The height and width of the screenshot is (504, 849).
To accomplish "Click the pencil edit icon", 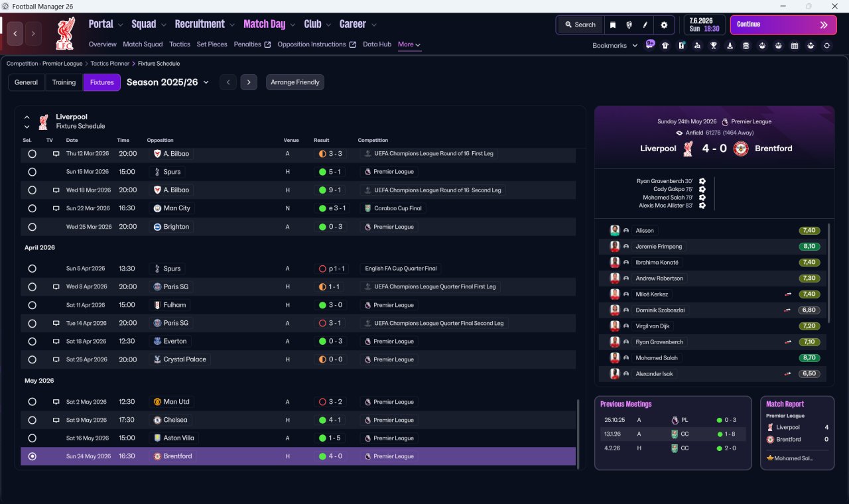I will pyautogui.click(x=645, y=25).
